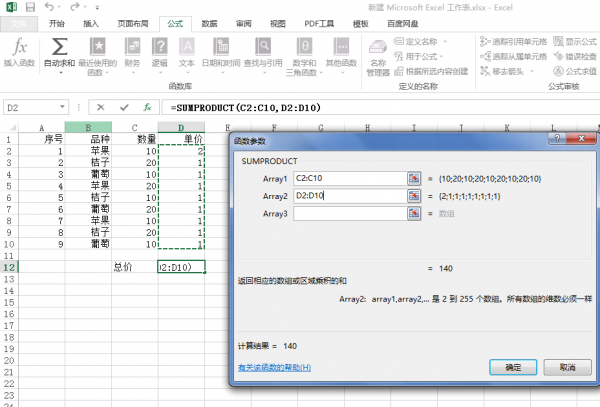This screenshot has width=600, height=407.
Task: Click cell D2 with value 2
Action: (181, 151)
